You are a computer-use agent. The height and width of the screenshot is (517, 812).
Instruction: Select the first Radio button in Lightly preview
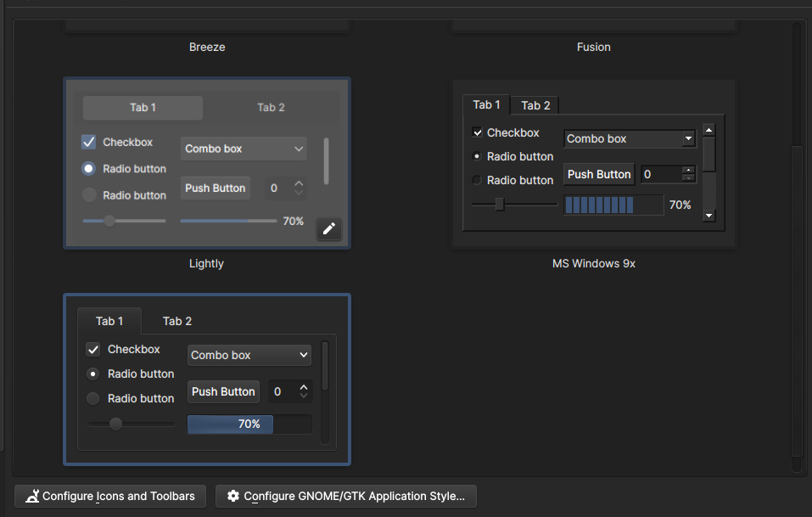[x=88, y=169]
